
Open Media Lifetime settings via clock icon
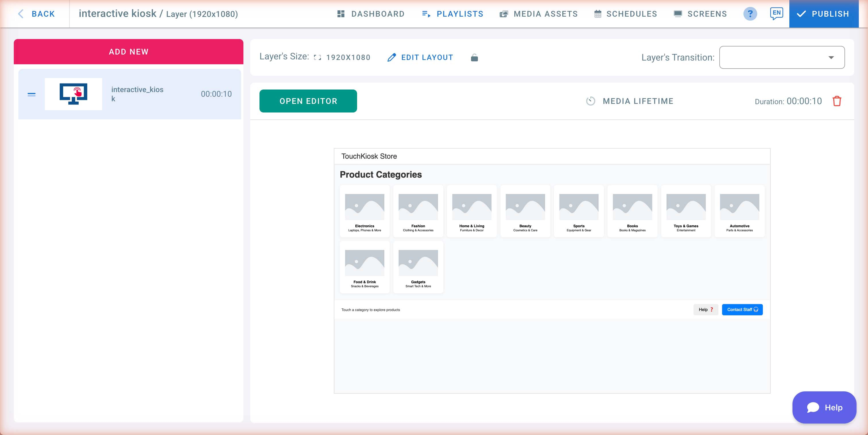click(591, 101)
